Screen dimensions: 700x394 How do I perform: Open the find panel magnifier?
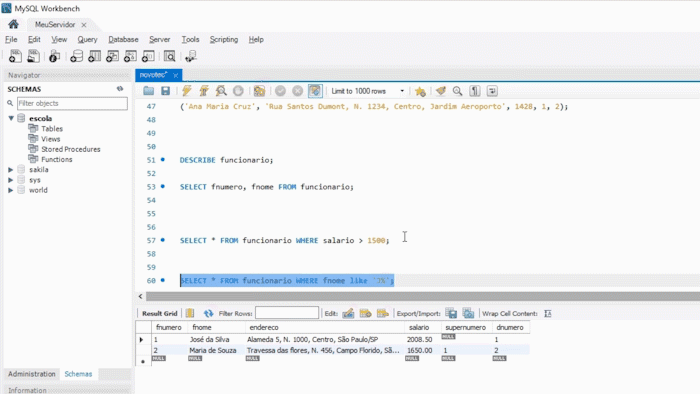coord(458,91)
